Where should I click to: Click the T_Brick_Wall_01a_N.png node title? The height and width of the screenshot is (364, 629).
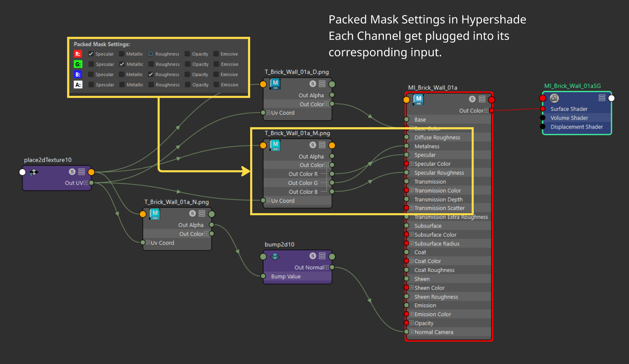(176, 202)
